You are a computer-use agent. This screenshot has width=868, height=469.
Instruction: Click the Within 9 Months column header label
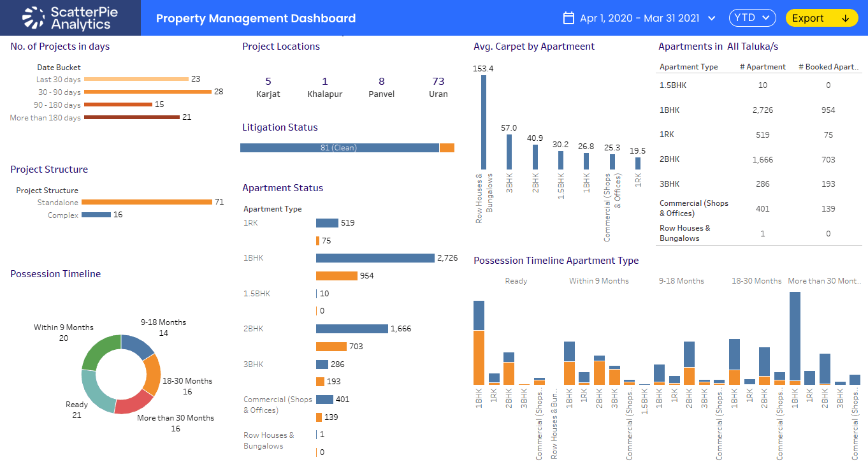(x=598, y=280)
